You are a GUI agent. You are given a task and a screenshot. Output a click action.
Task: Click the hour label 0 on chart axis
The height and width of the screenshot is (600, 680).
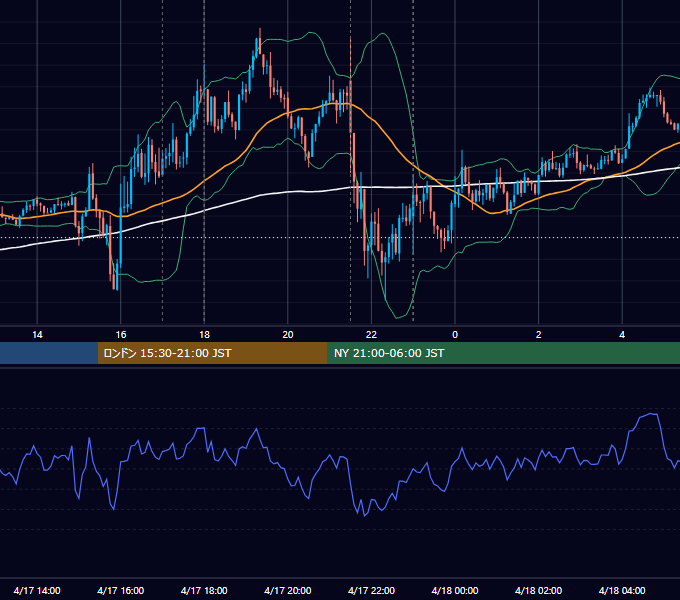point(455,335)
